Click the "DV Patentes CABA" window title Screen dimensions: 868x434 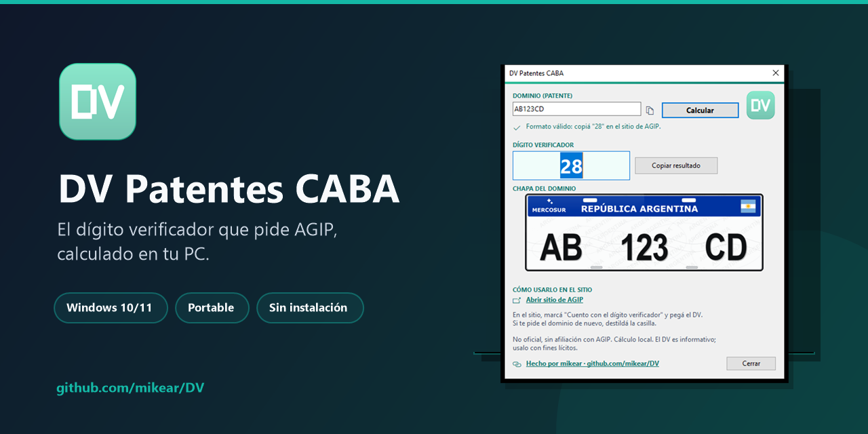tap(536, 73)
